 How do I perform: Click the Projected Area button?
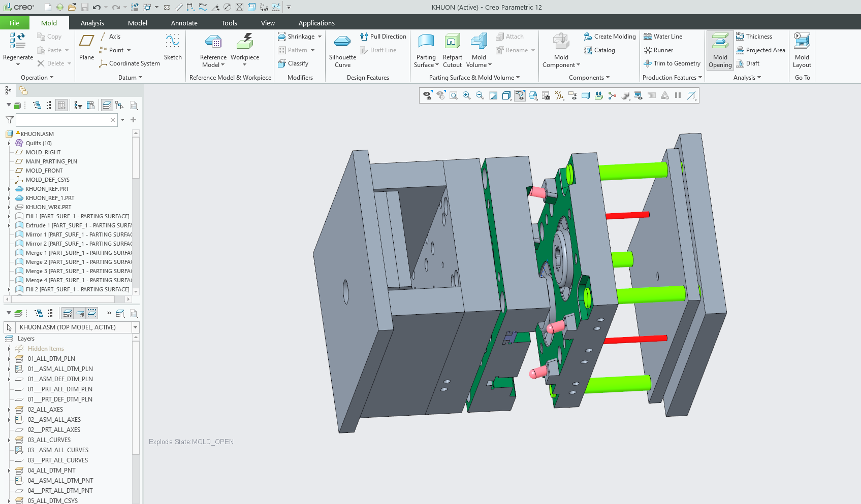click(760, 50)
